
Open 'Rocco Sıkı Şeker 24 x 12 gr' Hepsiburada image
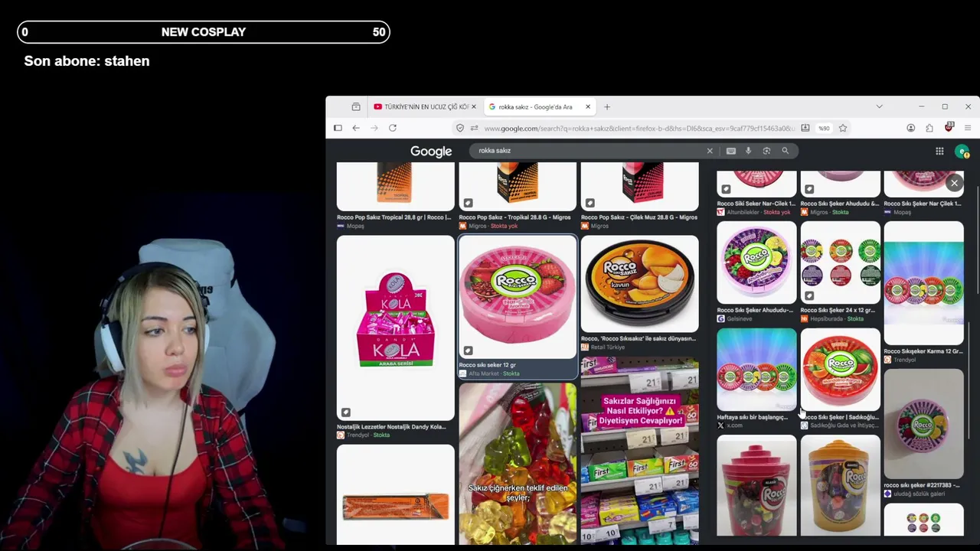click(x=840, y=262)
